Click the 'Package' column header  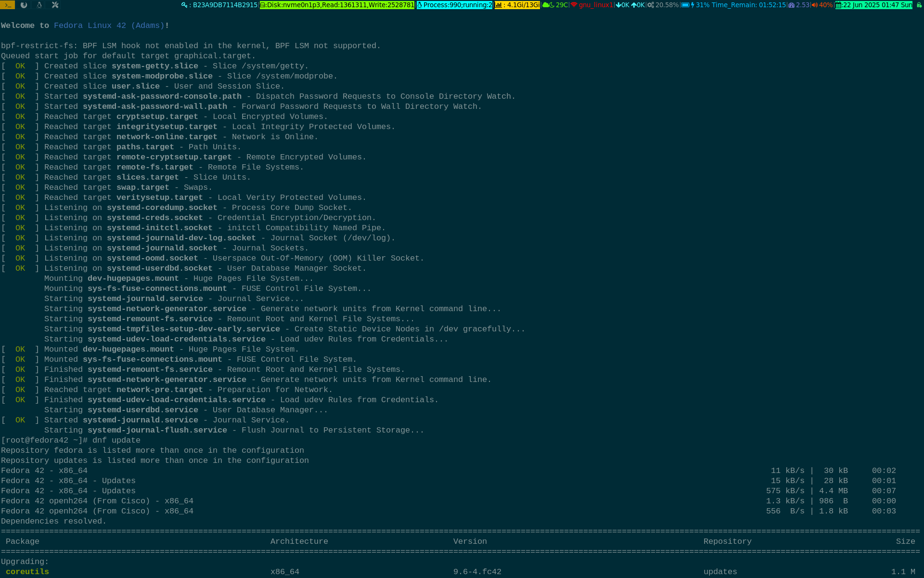coord(23,541)
